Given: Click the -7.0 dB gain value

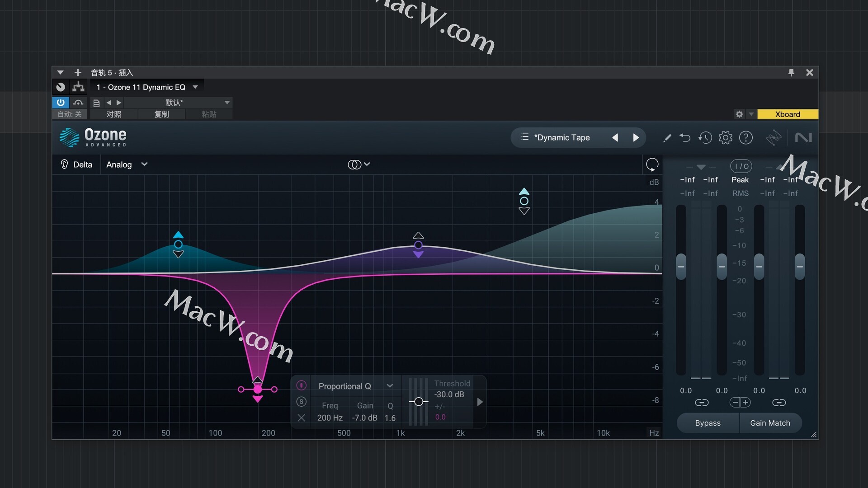Looking at the screenshot, I should point(364,418).
